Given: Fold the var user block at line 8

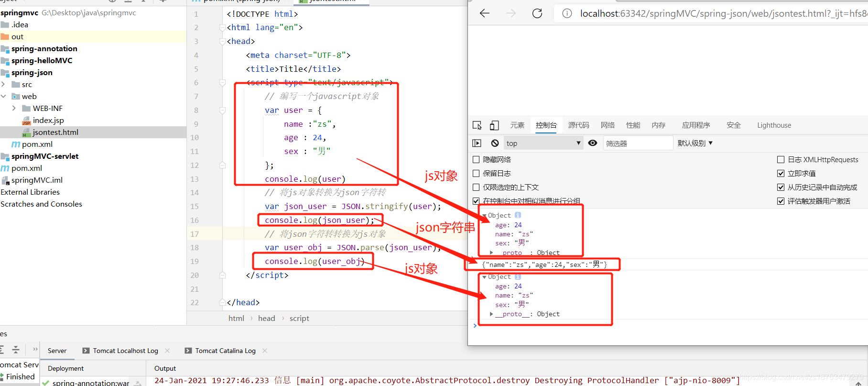Looking at the screenshot, I should [x=222, y=110].
